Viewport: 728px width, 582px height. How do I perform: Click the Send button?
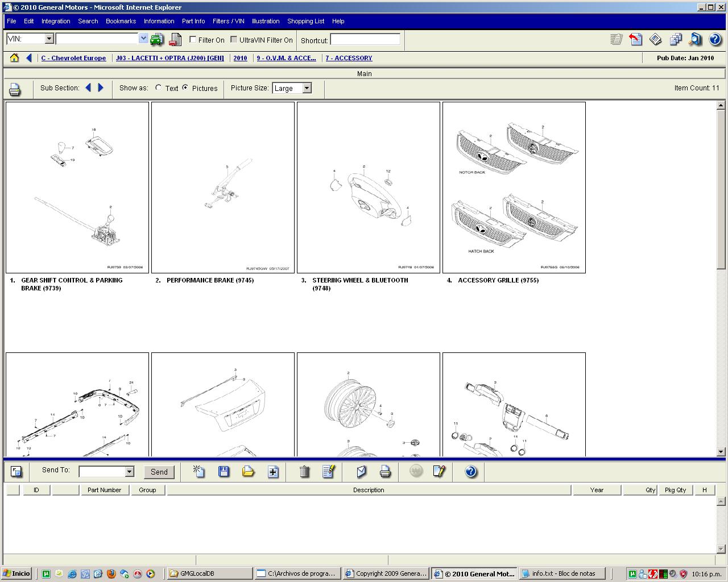[x=159, y=472]
